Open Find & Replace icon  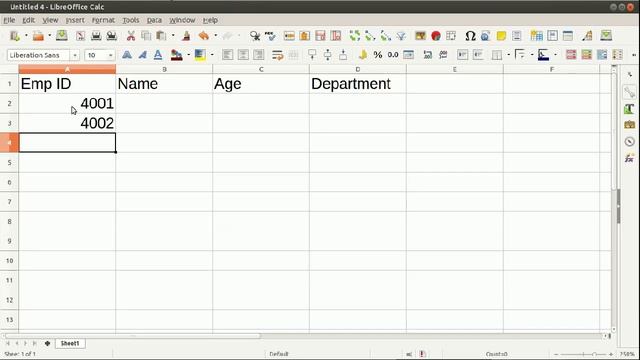point(255,36)
